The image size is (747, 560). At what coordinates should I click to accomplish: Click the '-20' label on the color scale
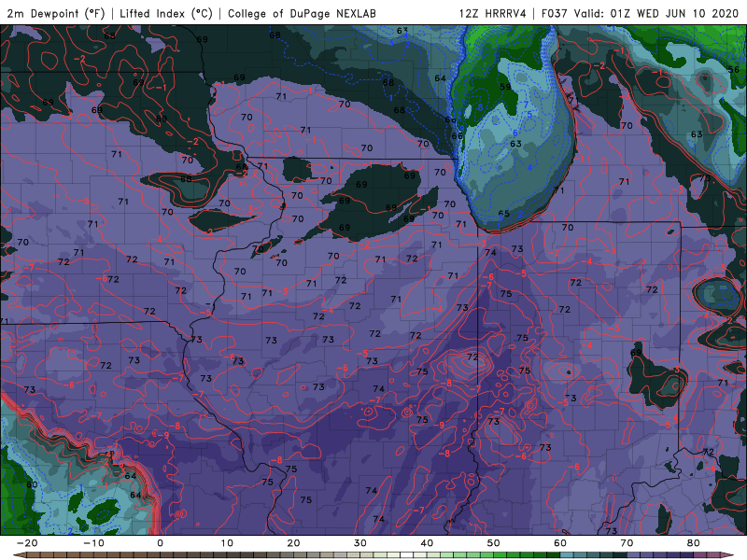[27, 543]
